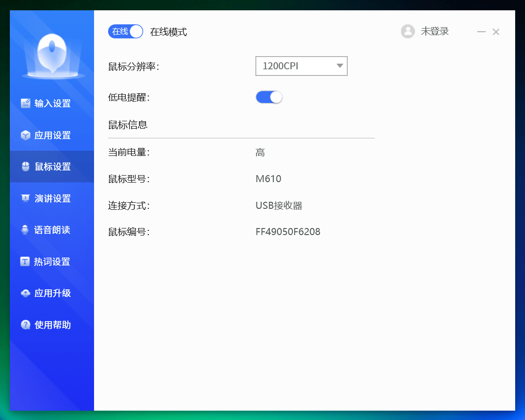Image resolution: width=525 pixels, height=420 pixels.
Task: Click the USB接收器 connection value
Action: (x=279, y=205)
